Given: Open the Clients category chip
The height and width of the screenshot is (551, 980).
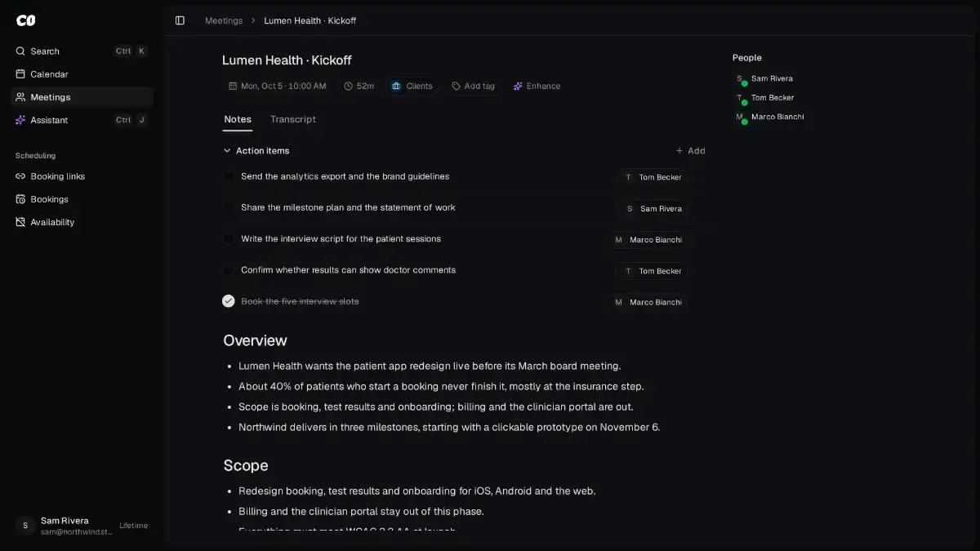Looking at the screenshot, I should pyautogui.click(x=412, y=86).
